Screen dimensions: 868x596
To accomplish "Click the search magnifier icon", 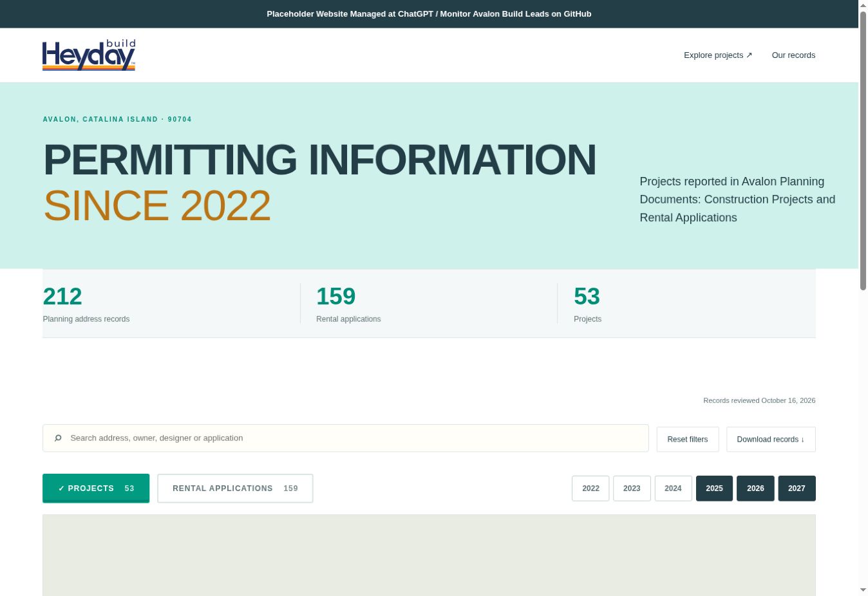I will point(58,438).
